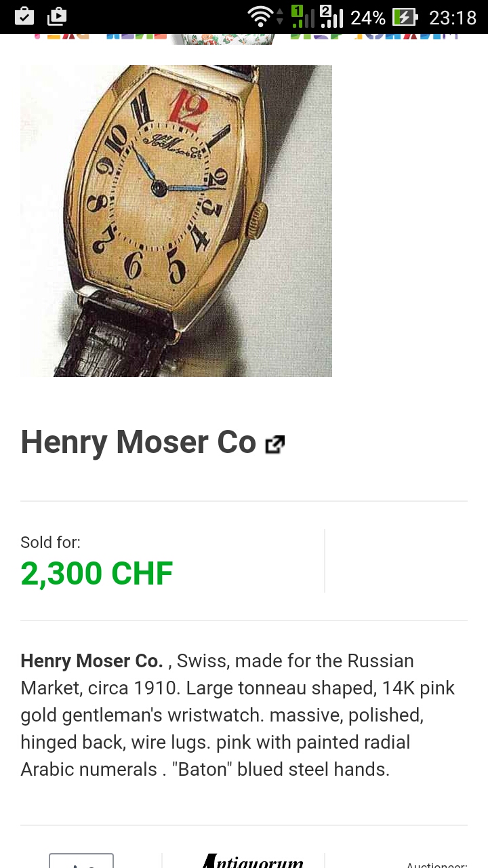The height and width of the screenshot is (868, 488).
Task: Tap the watch description paragraph
Action: pyautogui.click(x=239, y=715)
